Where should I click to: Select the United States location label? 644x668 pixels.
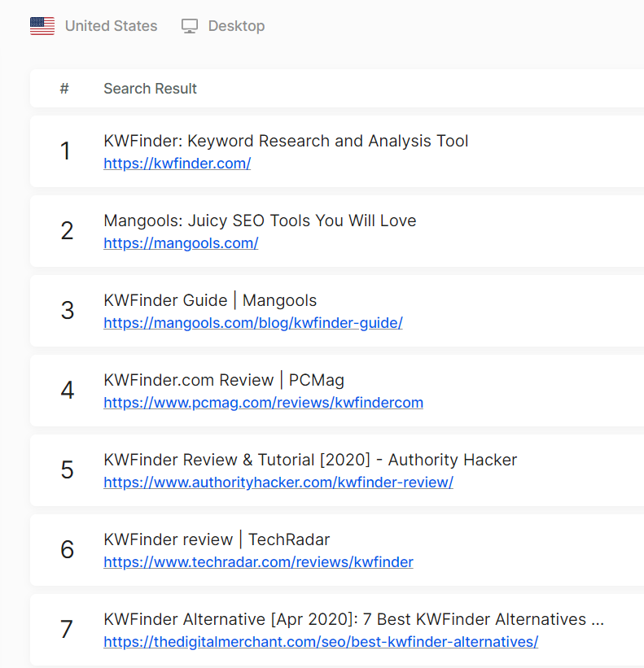[x=112, y=26]
